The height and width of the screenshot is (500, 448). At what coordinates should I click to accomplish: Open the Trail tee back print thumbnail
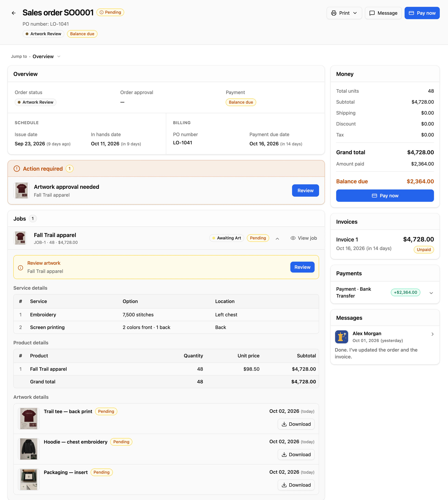pyautogui.click(x=29, y=418)
